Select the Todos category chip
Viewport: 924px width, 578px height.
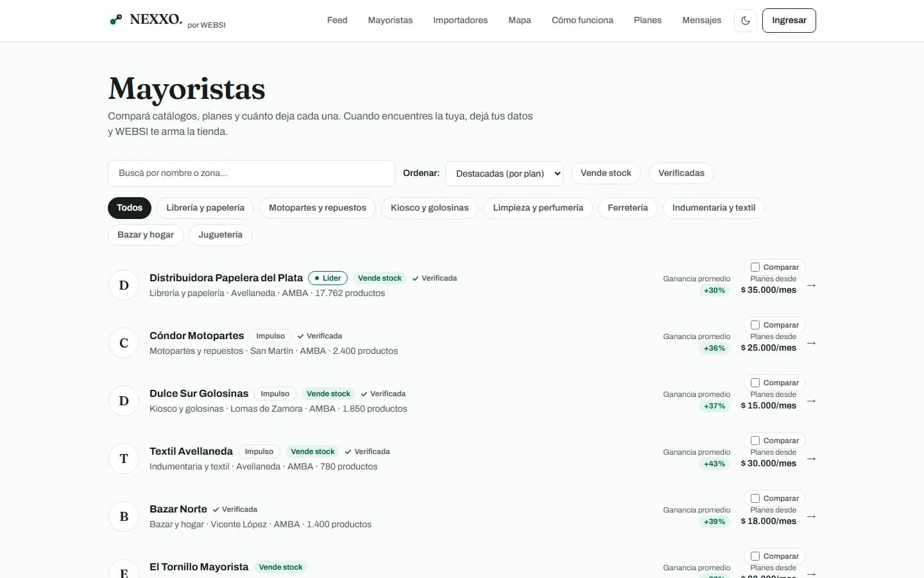(x=130, y=208)
